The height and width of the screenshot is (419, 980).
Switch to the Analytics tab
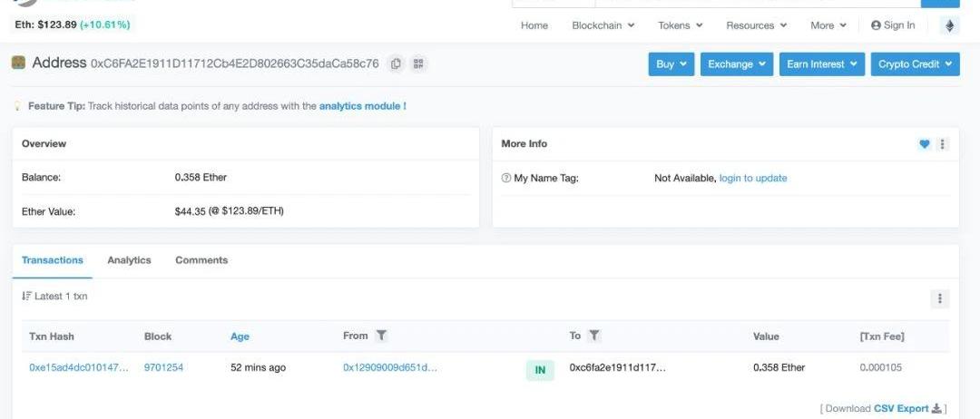pyautogui.click(x=129, y=260)
